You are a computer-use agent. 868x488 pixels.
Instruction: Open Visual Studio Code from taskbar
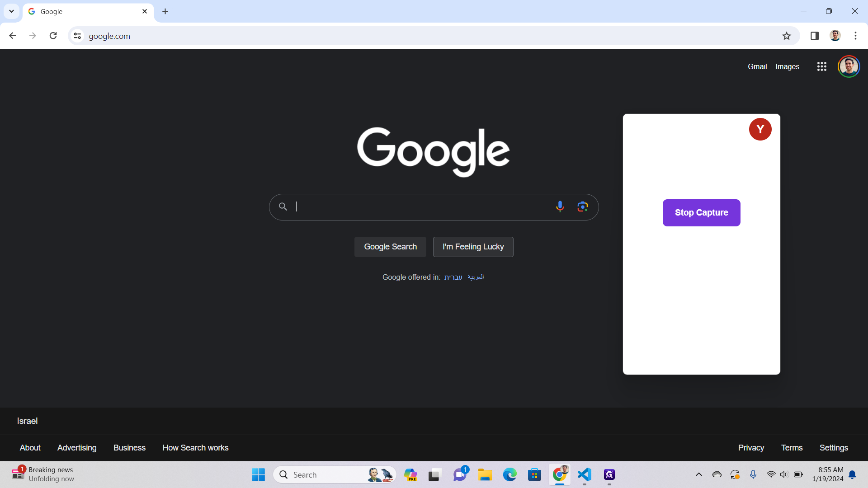[x=585, y=475]
